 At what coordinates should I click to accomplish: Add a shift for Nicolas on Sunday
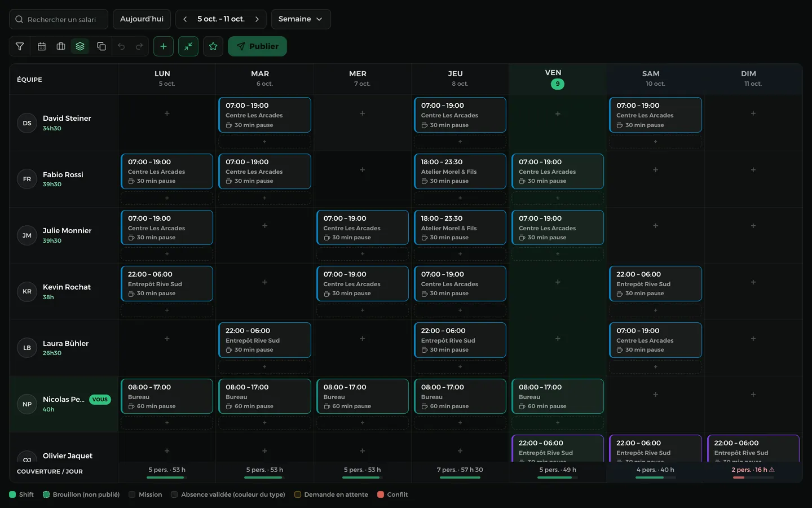click(x=753, y=395)
